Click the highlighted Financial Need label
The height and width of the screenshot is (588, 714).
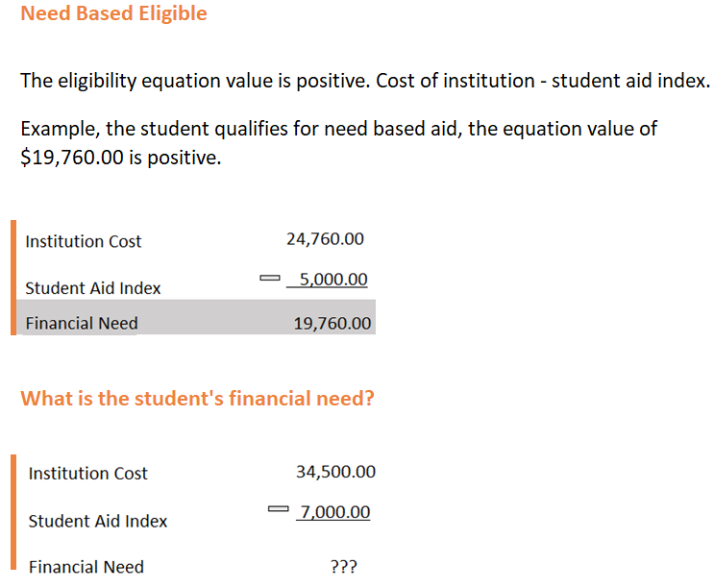click(x=82, y=324)
